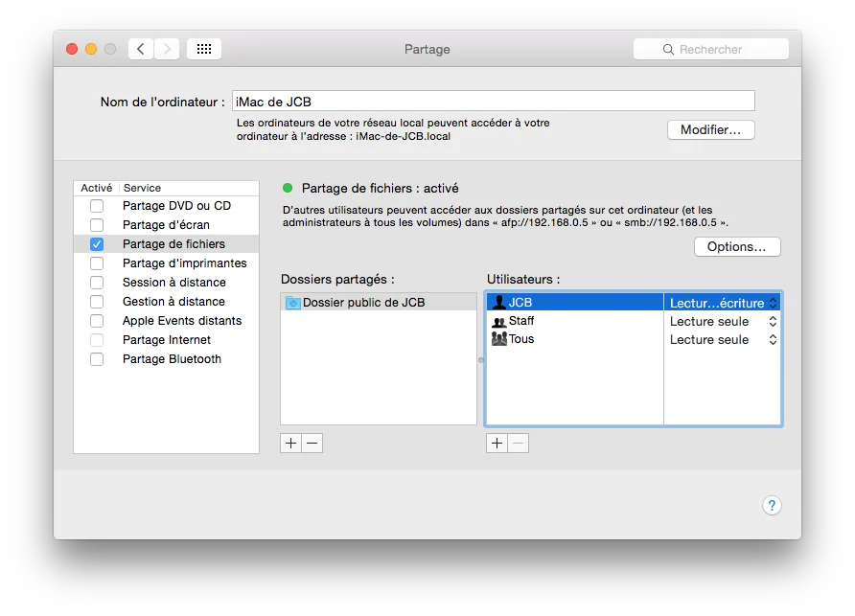This screenshot has height=616, width=855.
Task: Select the Partage d'imprimantes service row
Action: (x=167, y=263)
